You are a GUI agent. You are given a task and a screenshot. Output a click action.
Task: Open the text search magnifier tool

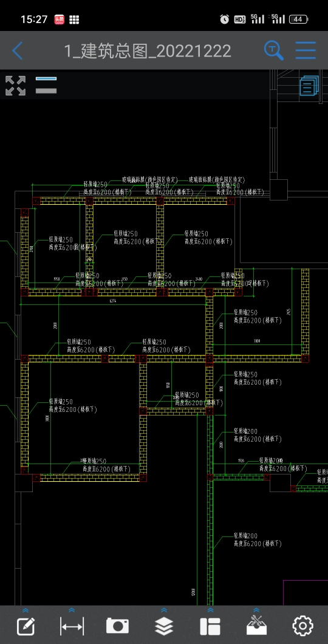(273, 50)
